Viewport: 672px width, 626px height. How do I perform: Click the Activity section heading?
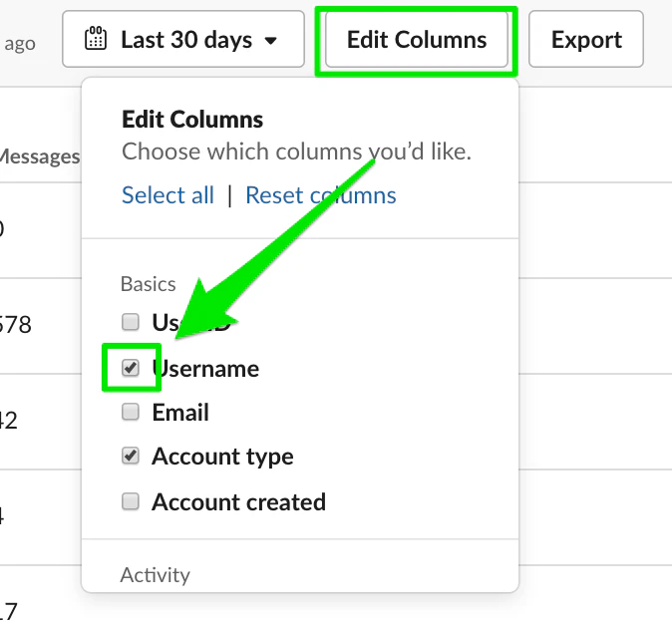click(155, 575)
